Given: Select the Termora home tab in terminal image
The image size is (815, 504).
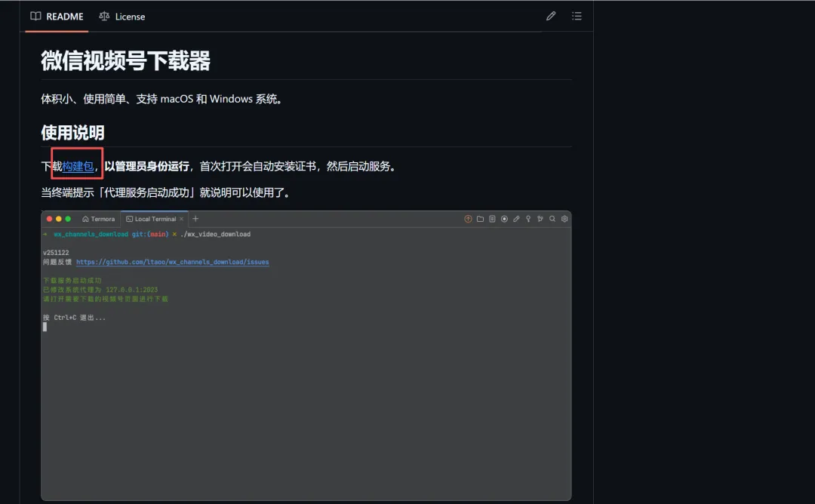Looking at the screenshot, I should click(98, 219).
